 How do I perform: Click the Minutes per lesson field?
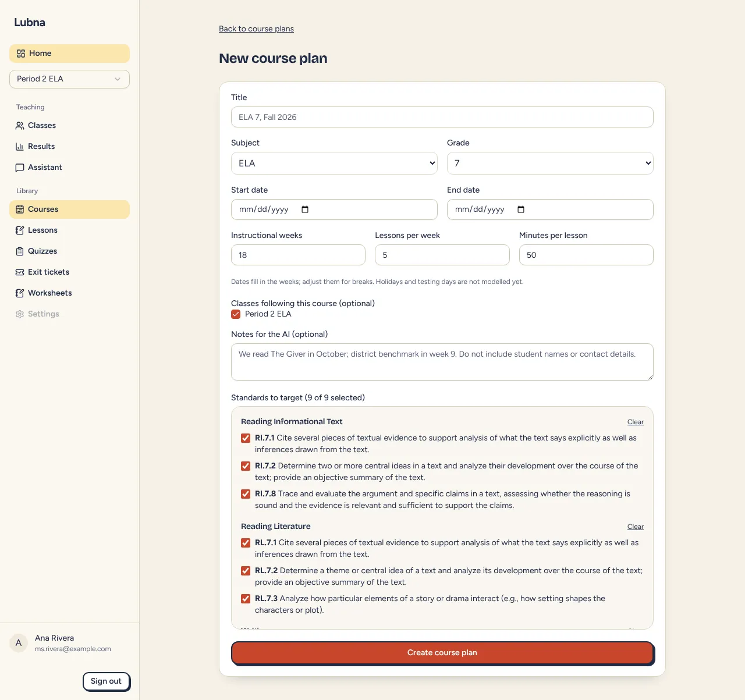[586, 255]
